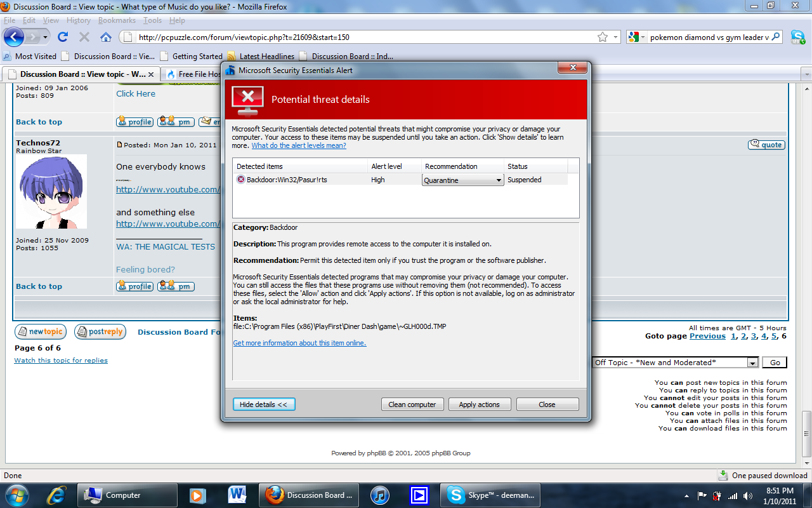Run search with the magnifier icon
The width and height of the screenshot is (812, 508).
[x=776, y=37]
